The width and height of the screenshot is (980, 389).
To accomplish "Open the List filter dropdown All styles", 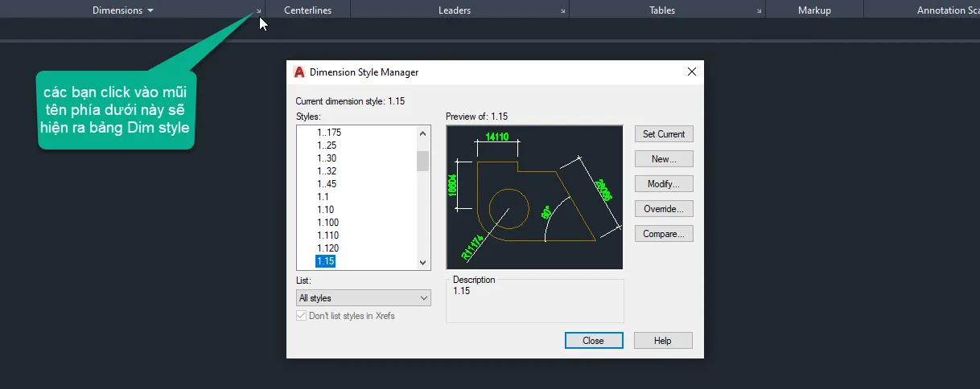I will coord(364,298).
